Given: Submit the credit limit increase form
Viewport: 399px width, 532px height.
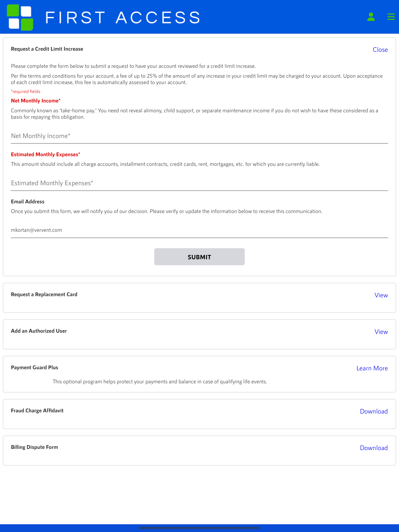Looking at the screenshot, I should 199,257.
